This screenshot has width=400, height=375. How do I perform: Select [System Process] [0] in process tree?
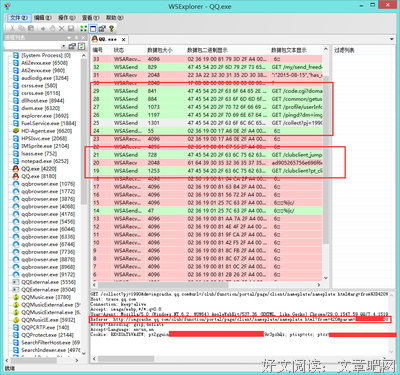46,55
